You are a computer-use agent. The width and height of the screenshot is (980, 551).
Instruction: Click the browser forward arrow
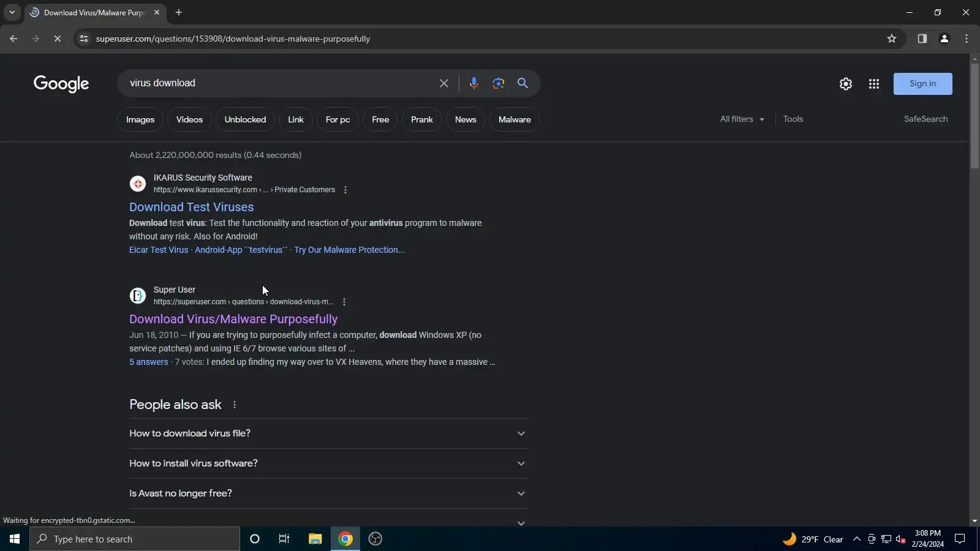point(36,39)
